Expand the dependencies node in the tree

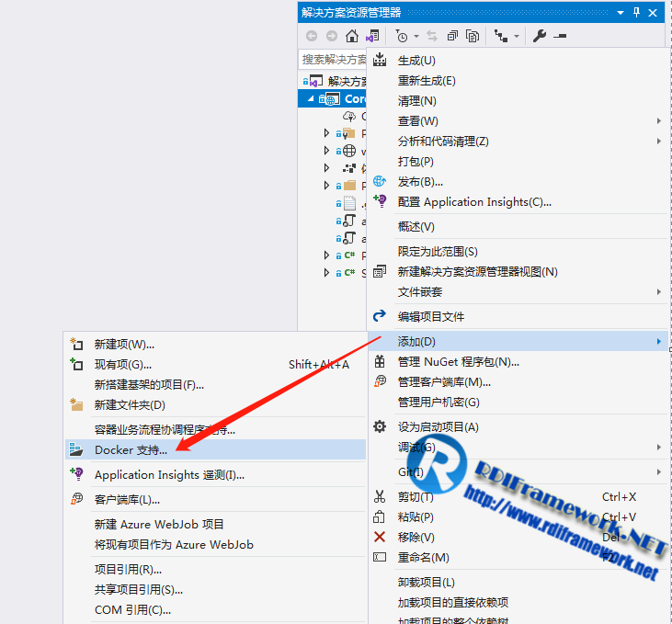326,167
